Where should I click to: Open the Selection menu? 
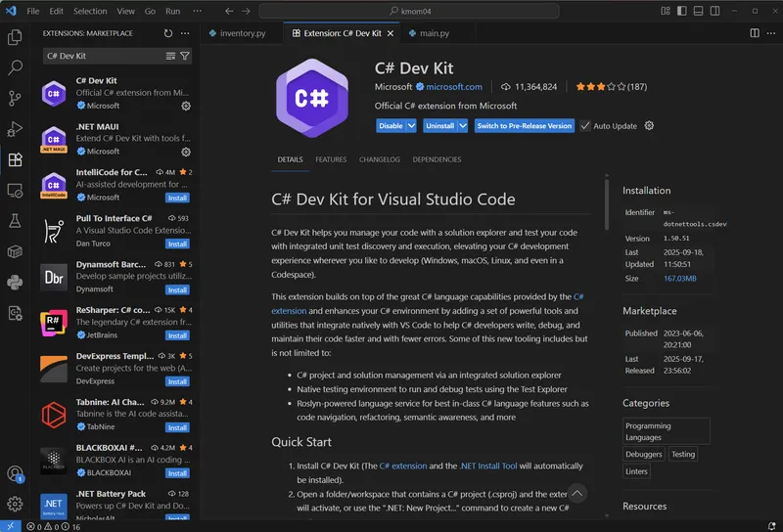[x=90, y=11]
